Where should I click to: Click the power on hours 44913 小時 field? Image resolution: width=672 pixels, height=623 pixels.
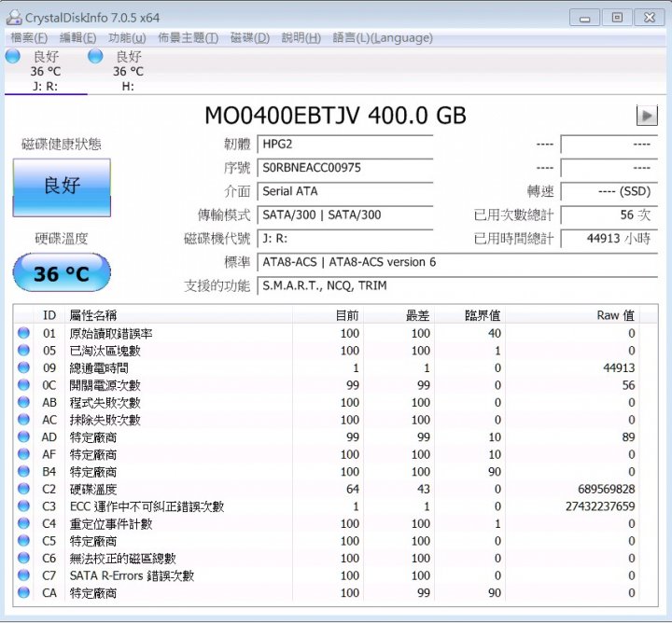coord(609,239)
